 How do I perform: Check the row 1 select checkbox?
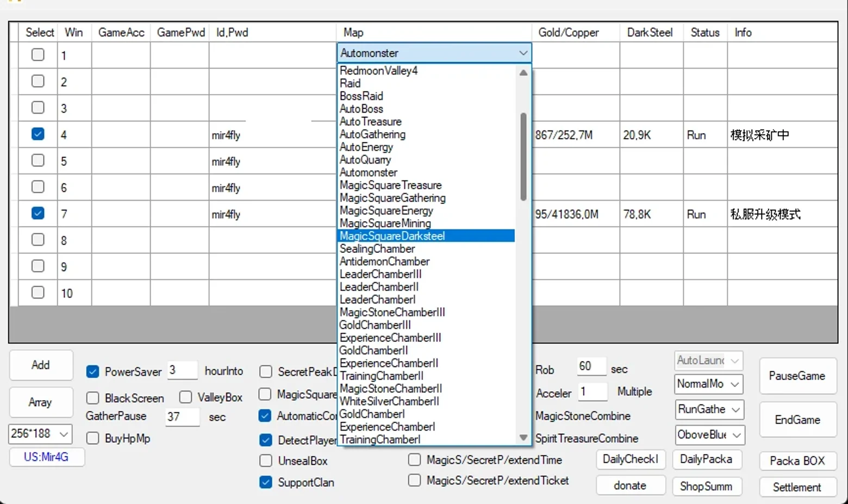tap(38, 54)
